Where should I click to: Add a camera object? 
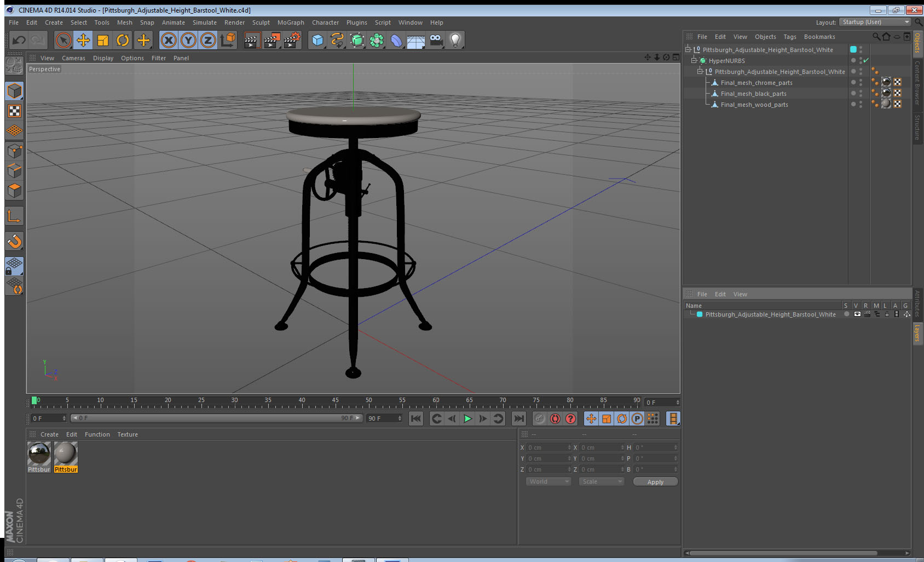pyautogui.click(x=436, y=40)
